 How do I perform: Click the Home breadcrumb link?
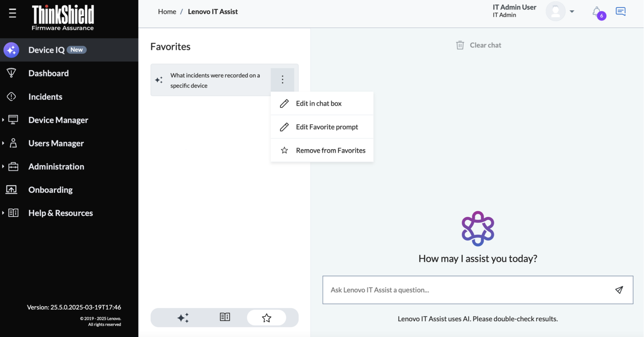click(x=167, y=11)
